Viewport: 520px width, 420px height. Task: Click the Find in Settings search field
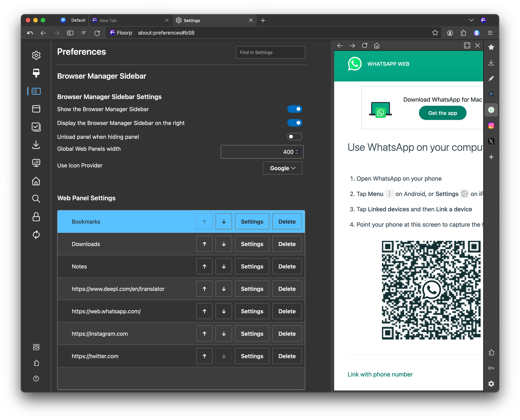tap(270, 52)
